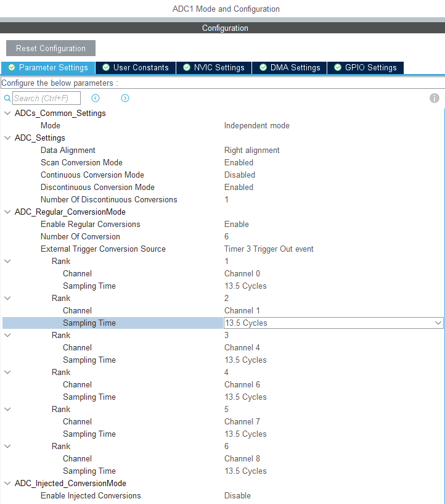Open the NVIC Settings tab
This screenshot has height=504, width=445.
click(213, 68)
